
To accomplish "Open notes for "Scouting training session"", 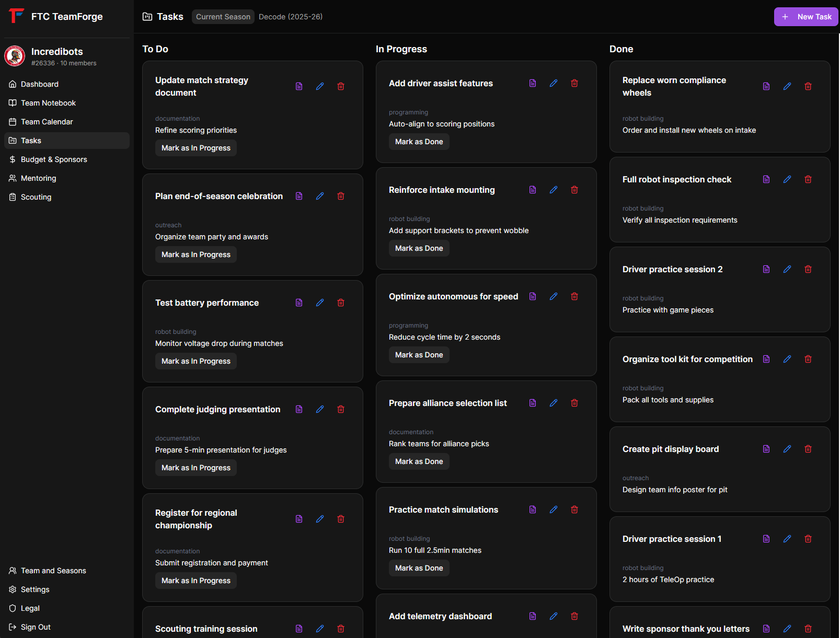I will click(x=299, y=629).
